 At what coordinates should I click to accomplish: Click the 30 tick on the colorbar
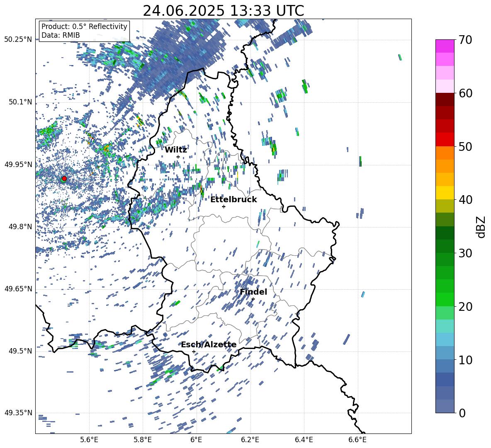point(465,253)
